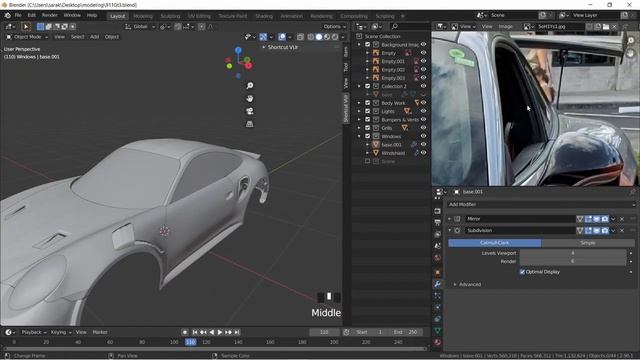Toggle camera view gizmo icon

tap(249, 111)
